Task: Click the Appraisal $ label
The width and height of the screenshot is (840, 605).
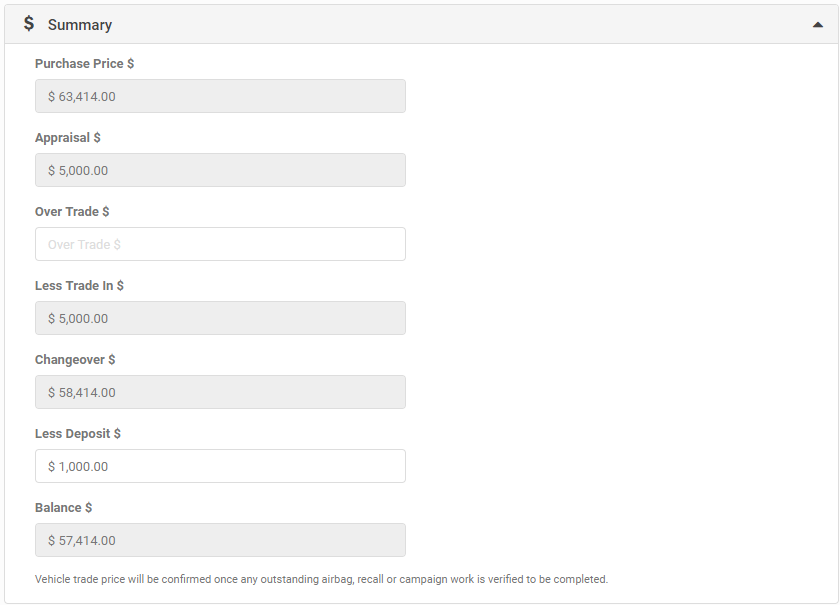Action: pyautogui.click(x=68, y=138)
